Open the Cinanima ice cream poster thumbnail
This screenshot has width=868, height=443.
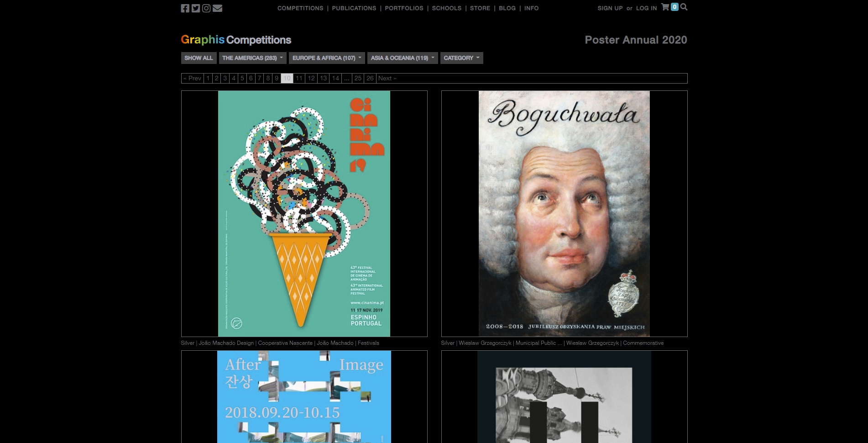click(304, 214)
